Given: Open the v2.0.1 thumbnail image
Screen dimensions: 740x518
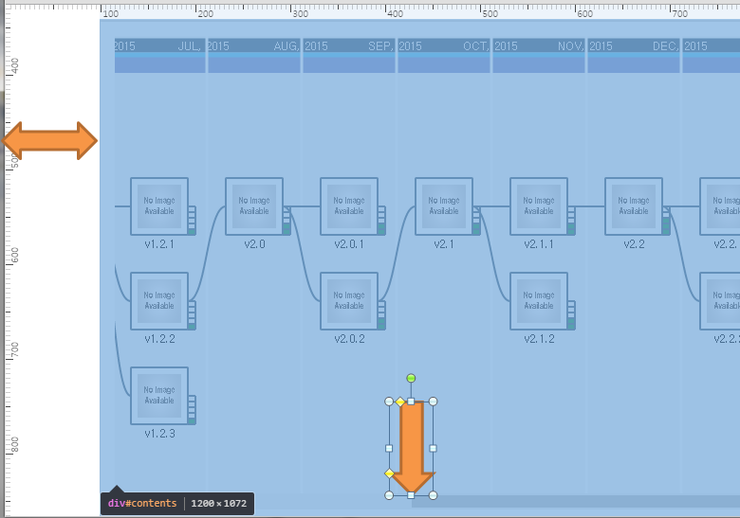Looking at the screenshot, I should point(349,206).
